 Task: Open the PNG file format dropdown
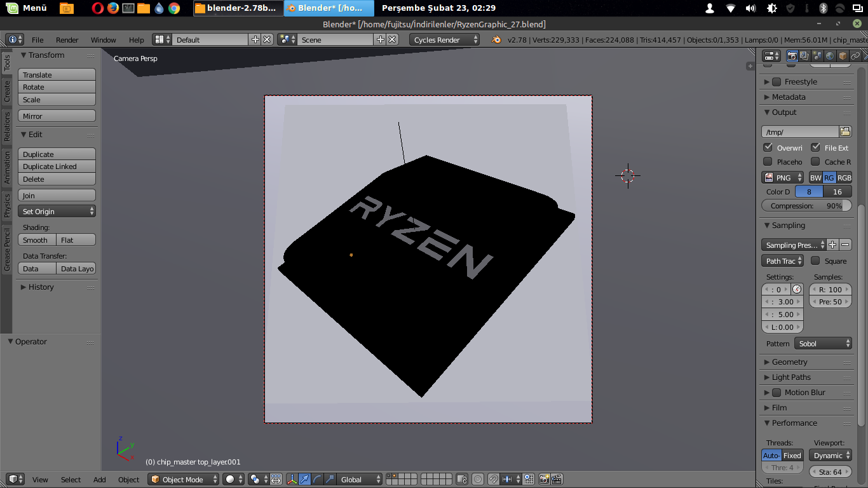click(x=783, y=178)
